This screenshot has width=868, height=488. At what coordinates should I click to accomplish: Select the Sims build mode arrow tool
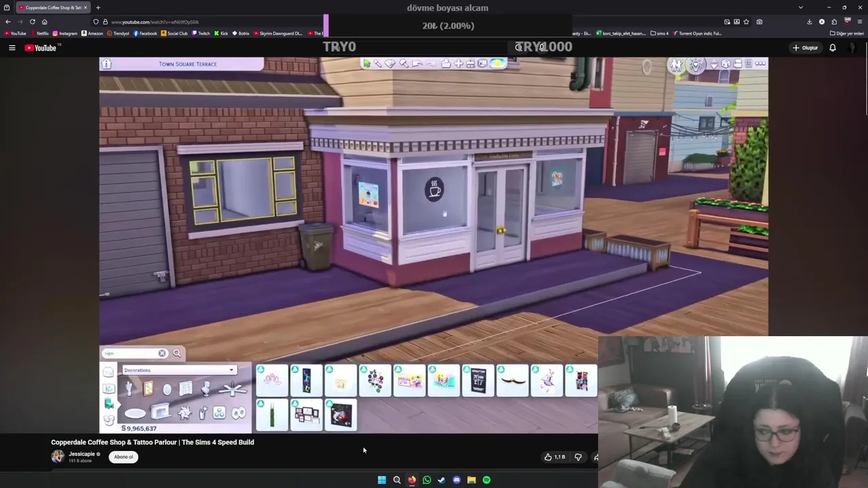pyautogui.click(x=367, y=63)
